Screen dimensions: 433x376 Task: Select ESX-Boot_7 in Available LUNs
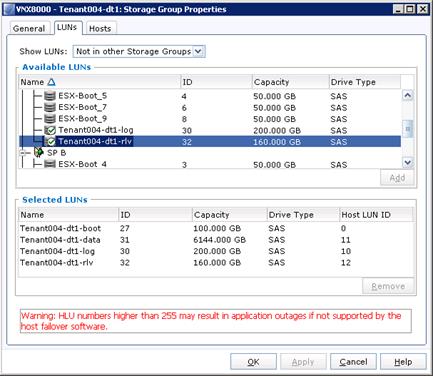pyautogui.click(x=82, y=107)
